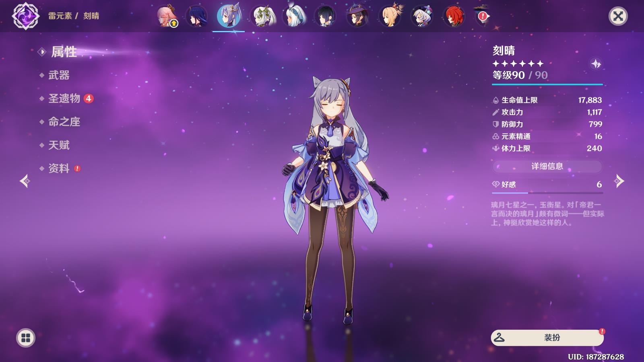Select pink-haired Yae Miko portrait

(167, 16)
